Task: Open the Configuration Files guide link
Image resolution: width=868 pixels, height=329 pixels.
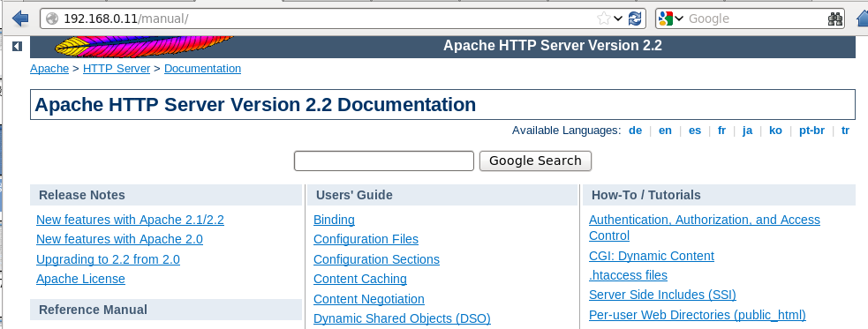Action: pyautogui.click(x=366, y=239)
